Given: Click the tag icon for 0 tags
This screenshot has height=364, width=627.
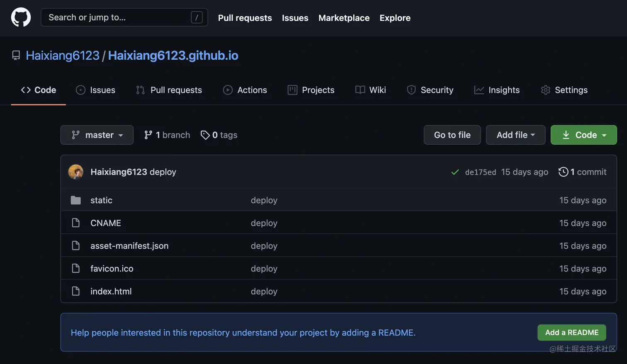Looking at the screenshot, I should pyautogui.click(x=205, y=135).
